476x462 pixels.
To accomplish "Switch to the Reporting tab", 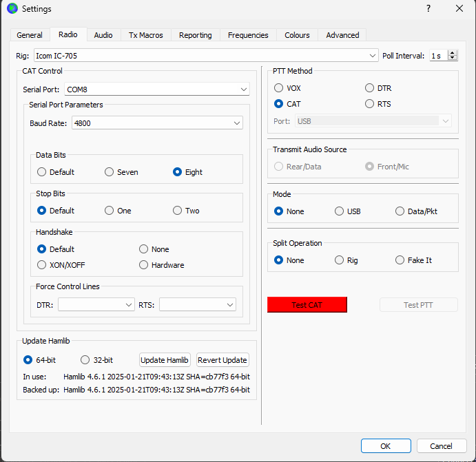I will click(195, 35).
